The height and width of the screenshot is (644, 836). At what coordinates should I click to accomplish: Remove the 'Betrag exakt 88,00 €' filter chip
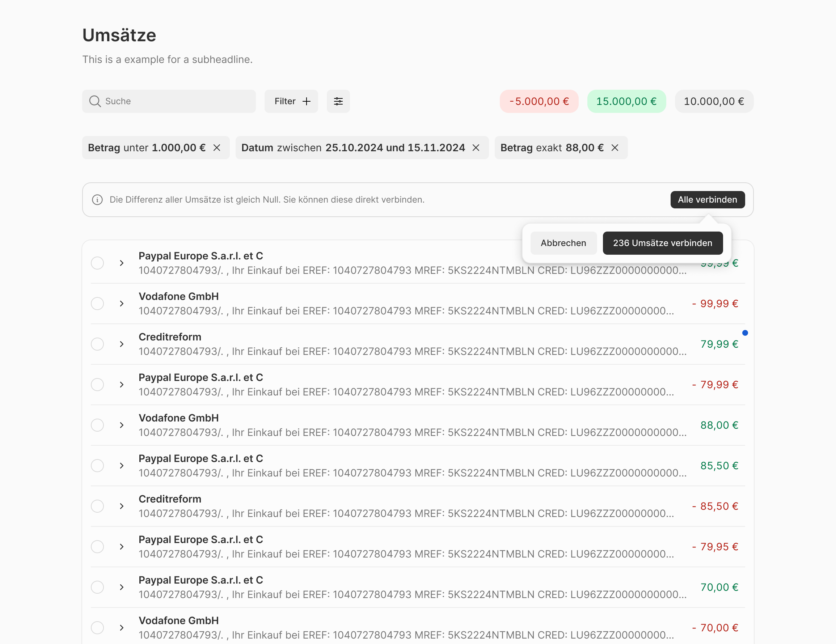[x=615, y=148]
